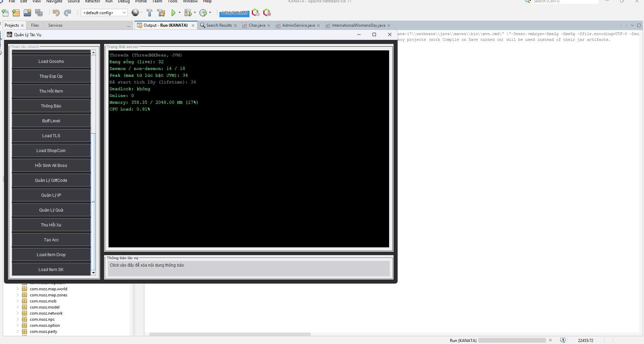
Task: Click the Load TLS button
Action: coord(51,136)
